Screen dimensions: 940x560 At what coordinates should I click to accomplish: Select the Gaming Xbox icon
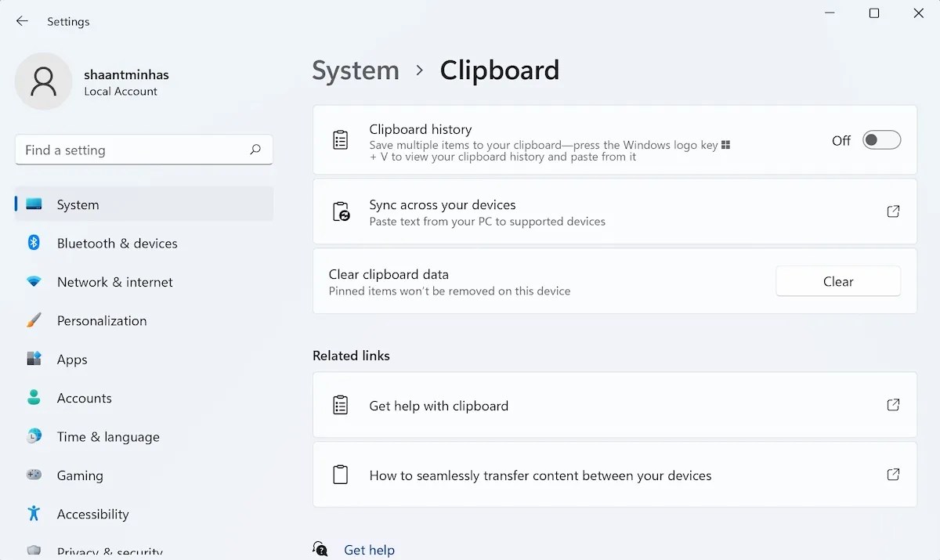[x=33, y=475]
